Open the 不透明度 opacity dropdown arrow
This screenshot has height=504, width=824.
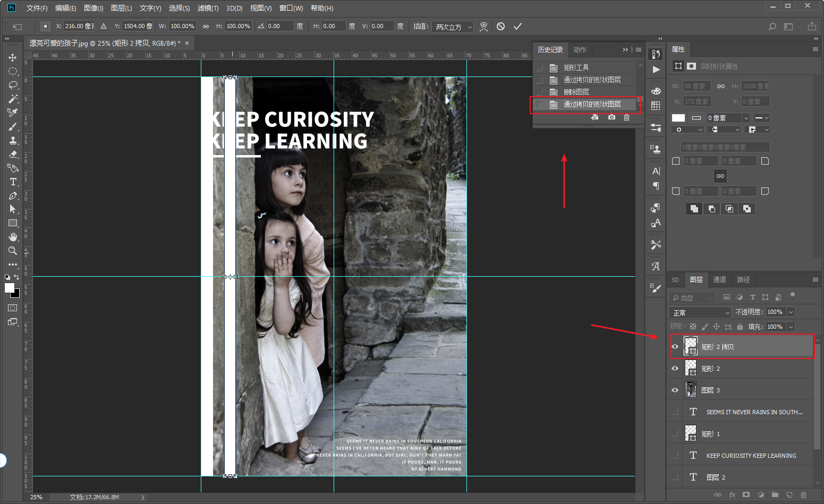(791, 312)
